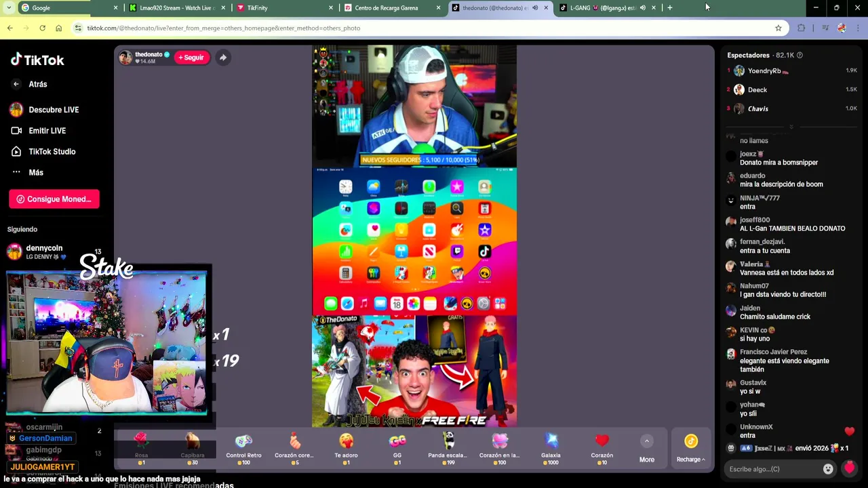Mute the L-GANG tab audio
868x488 pixels.
pos(642,8)
